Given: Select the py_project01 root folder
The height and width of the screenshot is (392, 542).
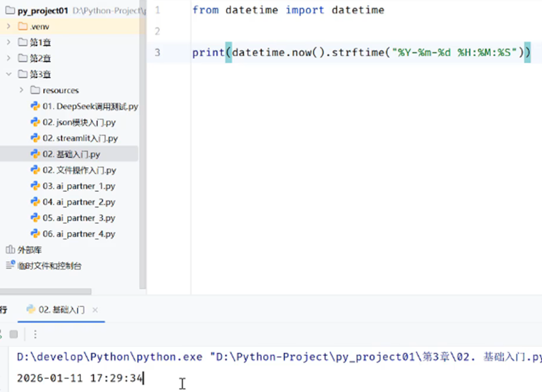Looking at the screenshot, I should click(43, 10).
